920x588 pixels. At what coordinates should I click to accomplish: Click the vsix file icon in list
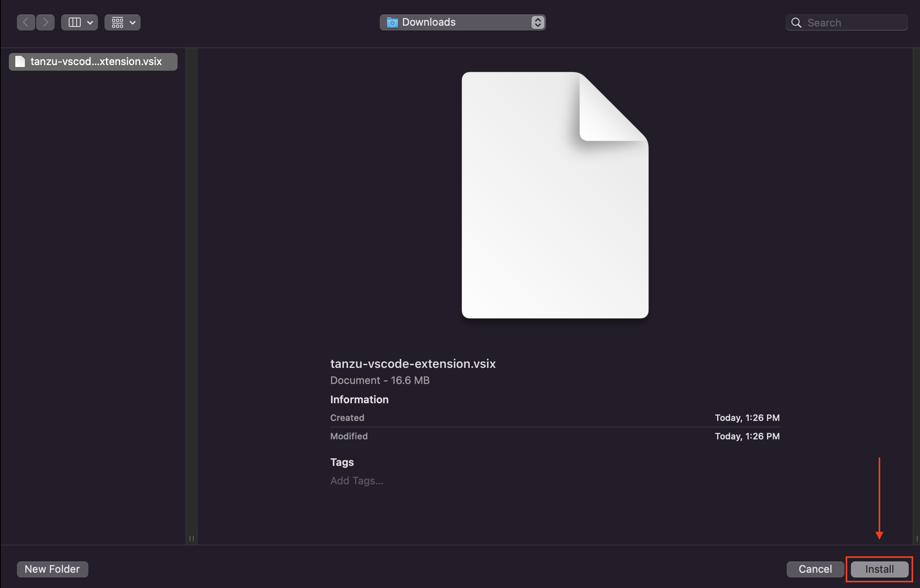click(x=20, y=61)
